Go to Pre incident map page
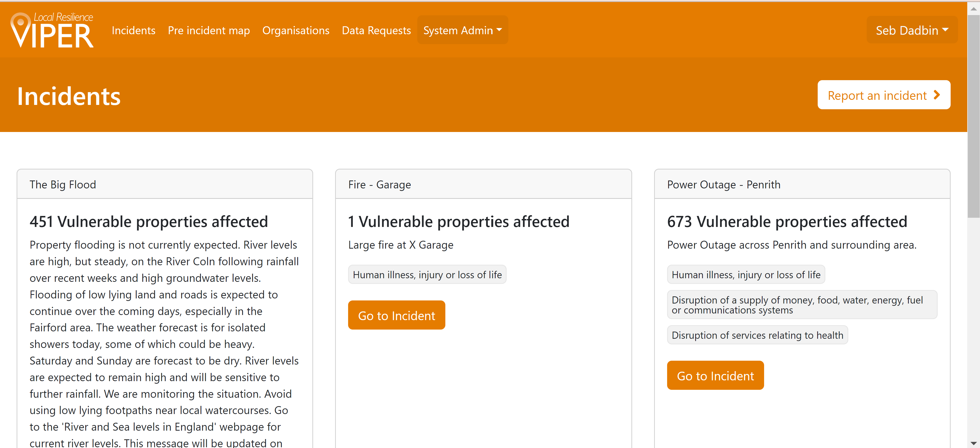Image resolution: width=980 pixels, height=448 pixels. (x=209, y=30)
